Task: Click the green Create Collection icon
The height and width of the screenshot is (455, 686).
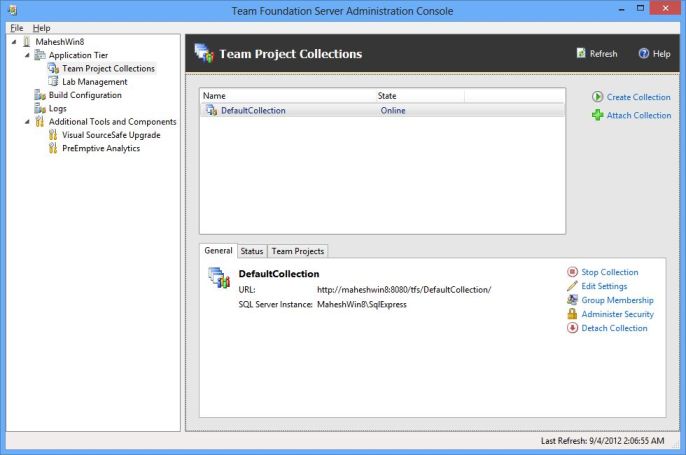Action: 597,97
